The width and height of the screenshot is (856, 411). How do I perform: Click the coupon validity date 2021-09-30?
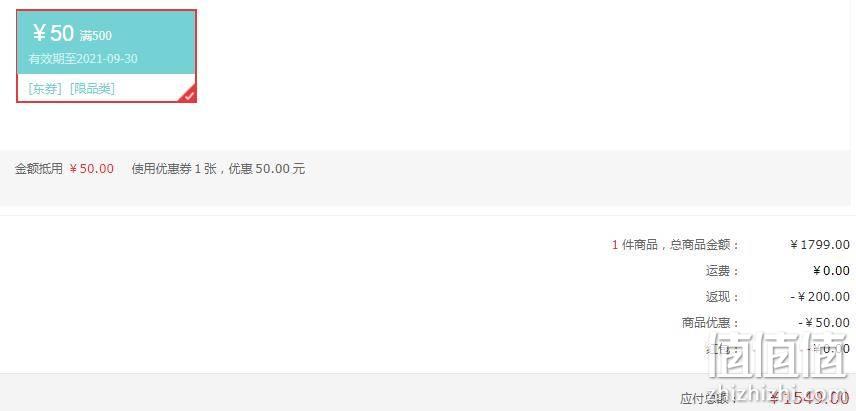coord(107,59)
